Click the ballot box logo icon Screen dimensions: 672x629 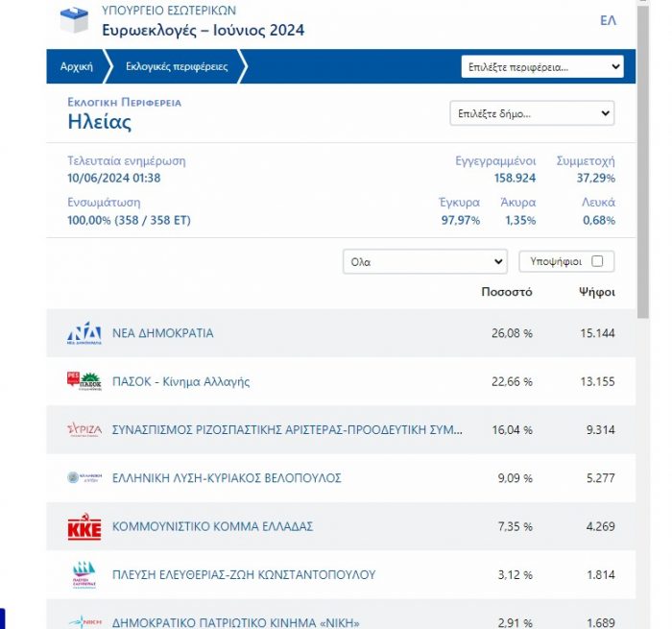(75, 21)
